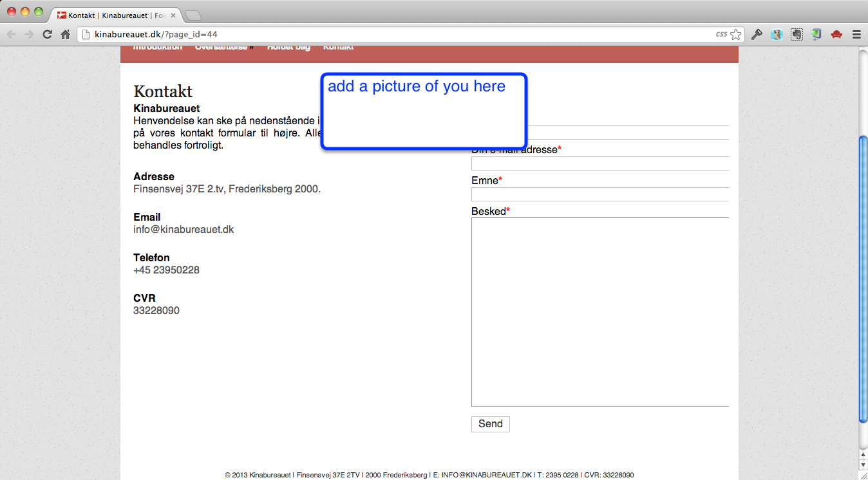Focus the Emne input field

[x=599, y=194]
